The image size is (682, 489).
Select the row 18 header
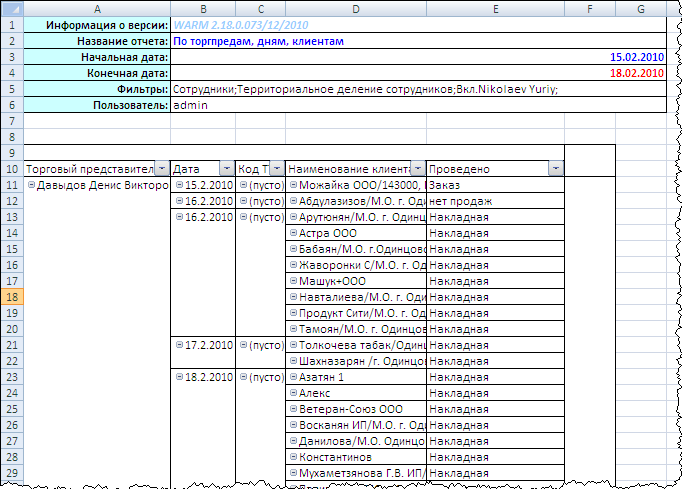coord(11,297)
